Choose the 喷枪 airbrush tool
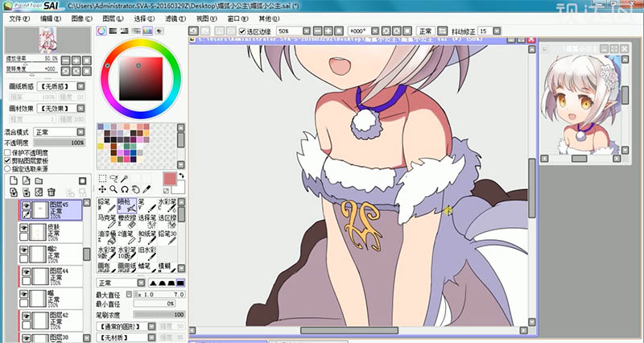 coord(127,205)
